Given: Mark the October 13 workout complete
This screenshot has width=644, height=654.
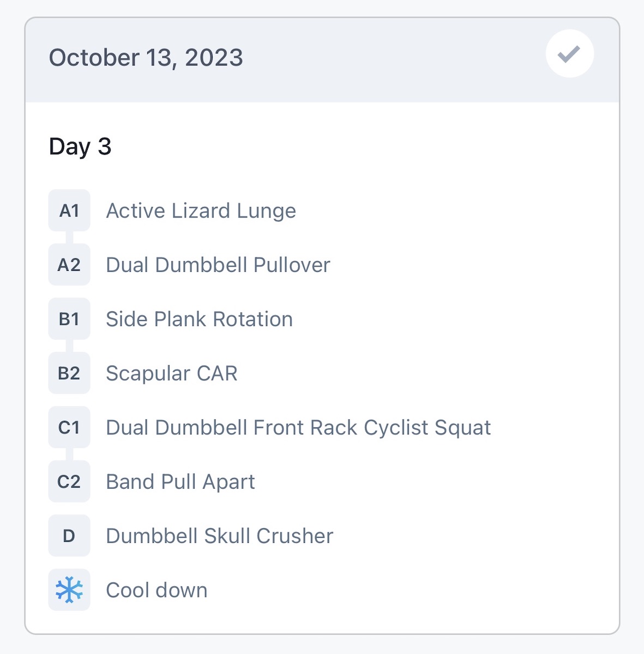Looking at the screenshot, I should (x=569, y=54).
